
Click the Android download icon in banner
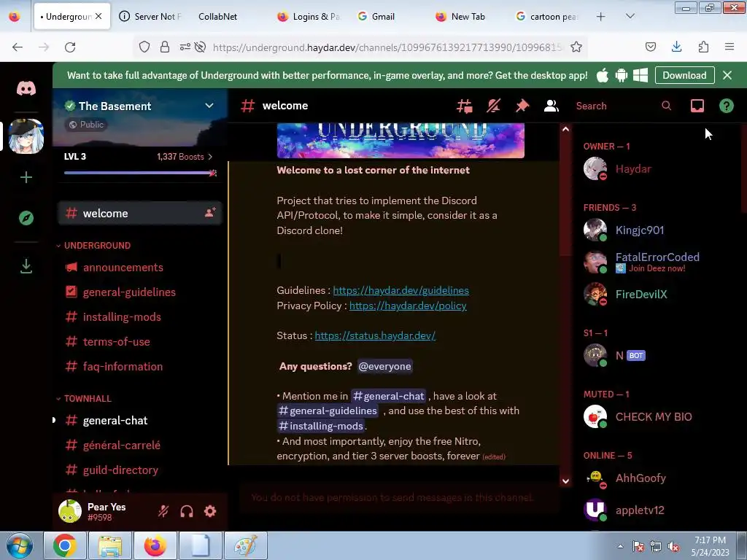(x=622, y=75)
